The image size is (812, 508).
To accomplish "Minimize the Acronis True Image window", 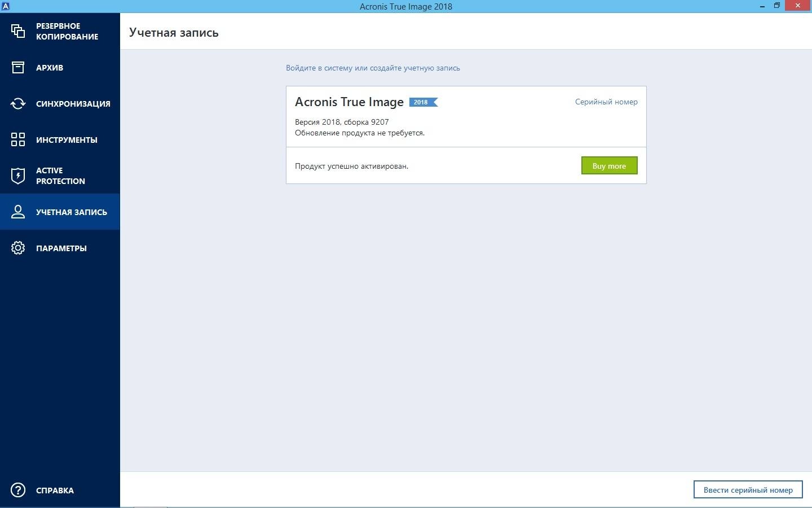I will coord(763,6).
